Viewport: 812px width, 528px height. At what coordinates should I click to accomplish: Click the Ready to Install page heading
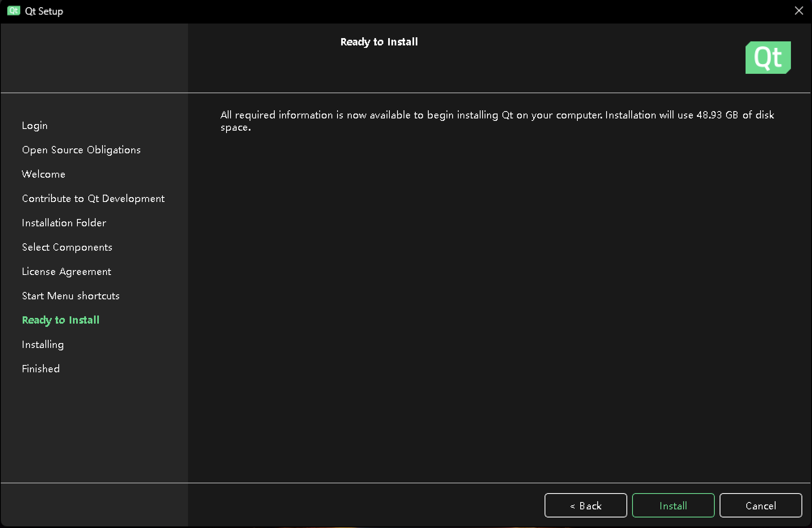click(379, 42)
